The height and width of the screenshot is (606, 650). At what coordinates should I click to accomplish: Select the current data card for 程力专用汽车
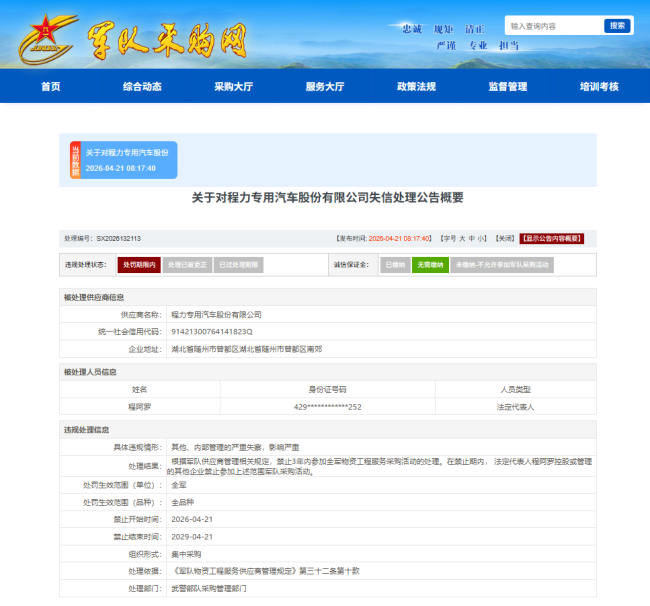(x=124, y=160)
